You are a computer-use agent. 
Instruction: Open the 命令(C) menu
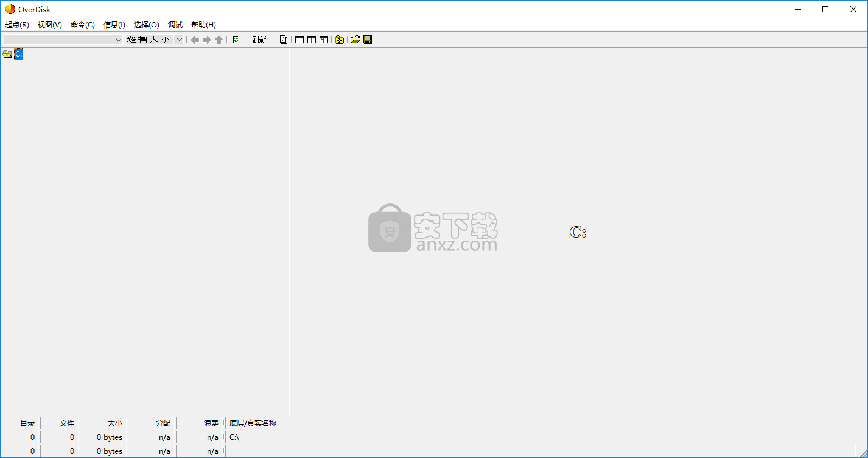pyautogui.click(x=82, y=25)
